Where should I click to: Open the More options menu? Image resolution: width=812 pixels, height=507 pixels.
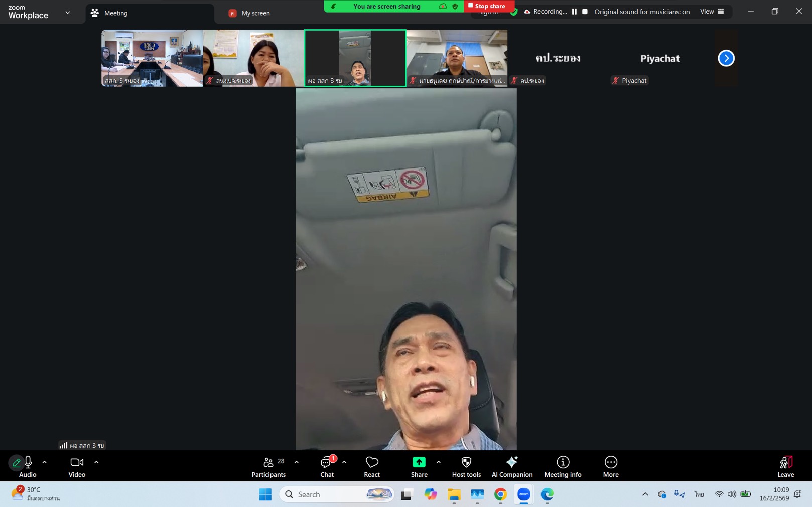(610, 466)
